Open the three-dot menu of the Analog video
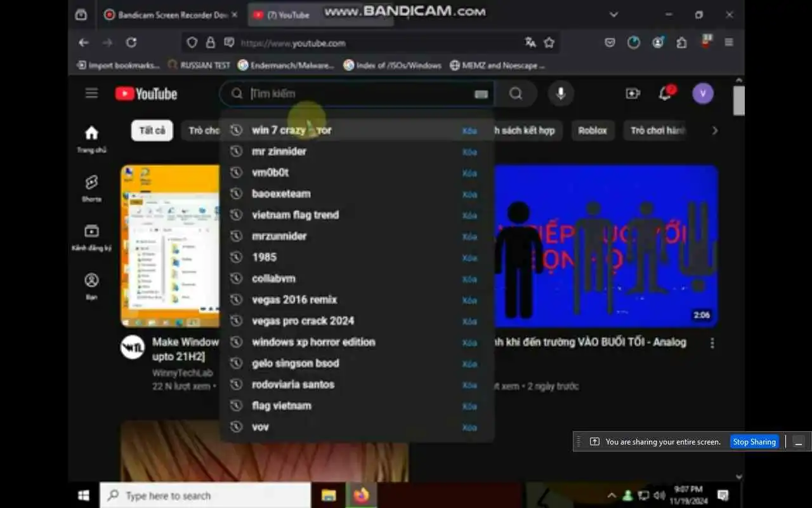Image resolution: width=812 pixels, height=508 pixels. [x=712, y=343]
